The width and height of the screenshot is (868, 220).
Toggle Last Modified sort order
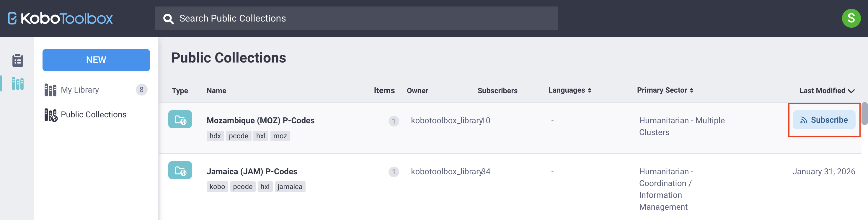click(x=827, y=91)
